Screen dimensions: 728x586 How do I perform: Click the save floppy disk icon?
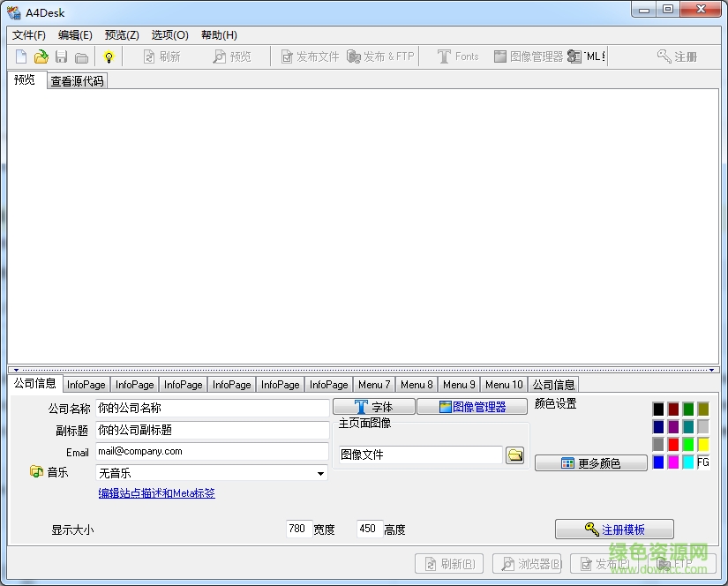(61, 56)
